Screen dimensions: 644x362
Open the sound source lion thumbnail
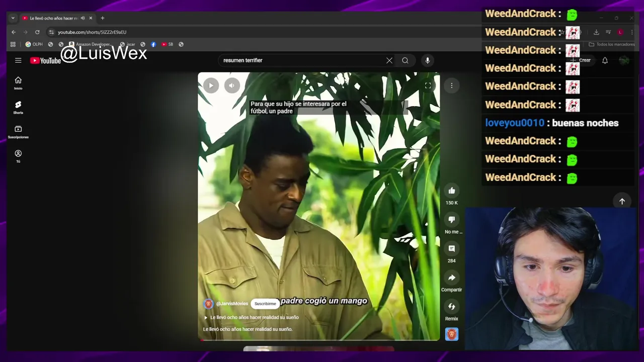(x=452, y=334)
